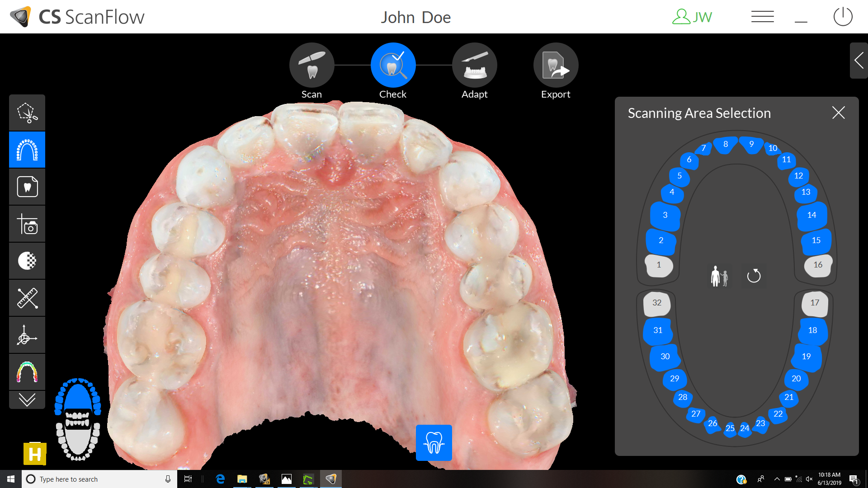The width and height of the screenshot is (868, 488).
Task: Expand the collapsed right side panel arrow
Action: 859,61
